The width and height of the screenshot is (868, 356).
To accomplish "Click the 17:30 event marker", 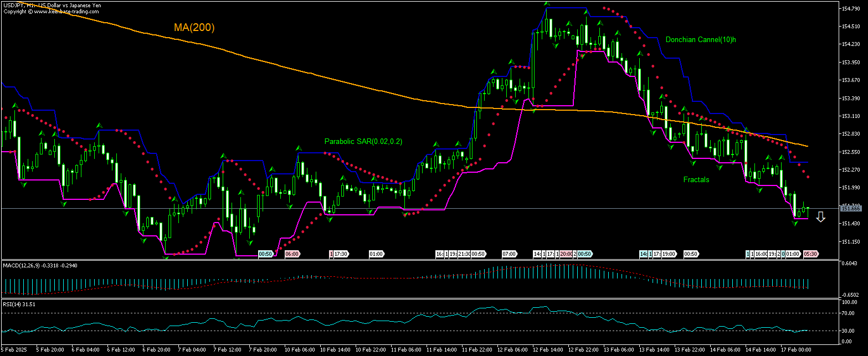I will (340, 254).
